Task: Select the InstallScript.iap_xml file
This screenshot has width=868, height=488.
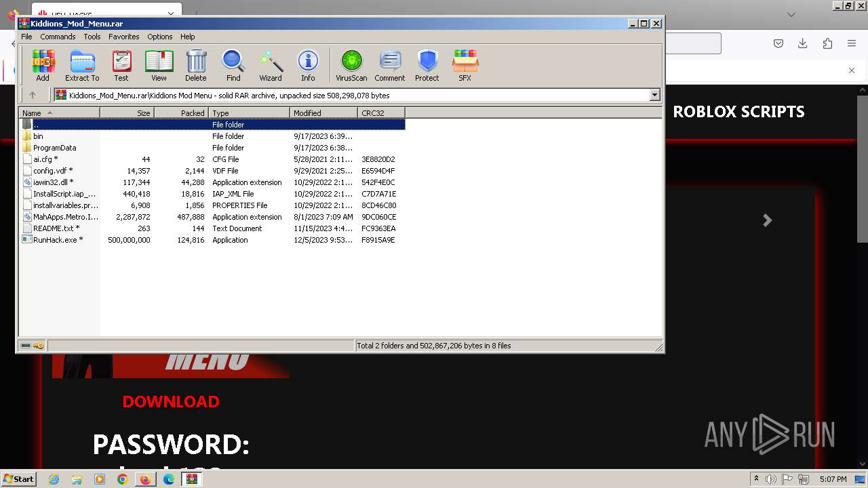Action: (x=212, y=194)
